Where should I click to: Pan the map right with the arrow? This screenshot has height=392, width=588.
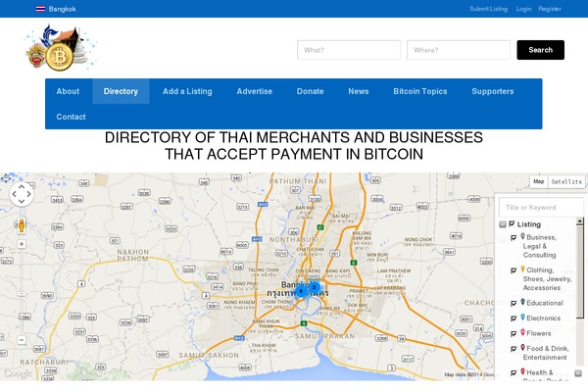(28, 194)
